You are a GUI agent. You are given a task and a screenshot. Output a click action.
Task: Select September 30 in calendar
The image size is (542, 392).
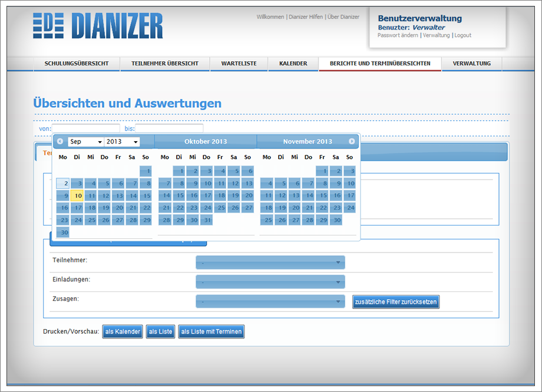[x=63, y=232]
